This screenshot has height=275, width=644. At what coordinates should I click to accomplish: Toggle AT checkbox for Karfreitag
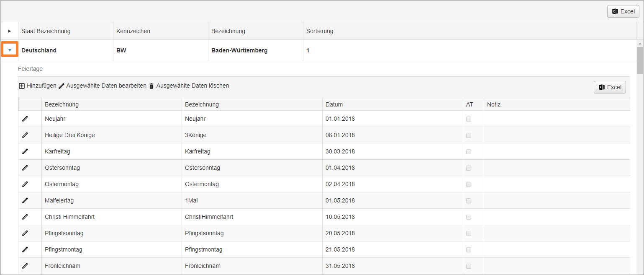pyautogui.click(x=469, y=152)
